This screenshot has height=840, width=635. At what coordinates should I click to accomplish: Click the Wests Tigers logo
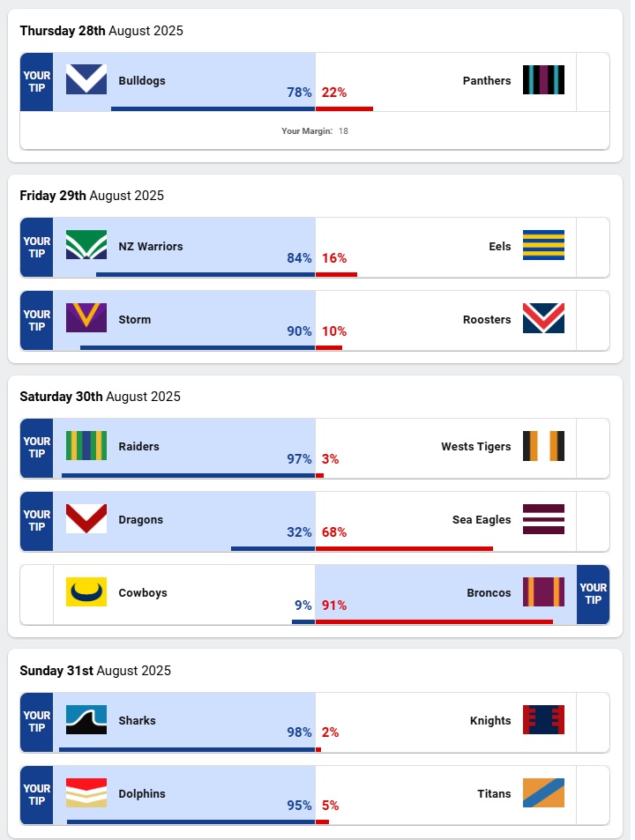(543, 445)
